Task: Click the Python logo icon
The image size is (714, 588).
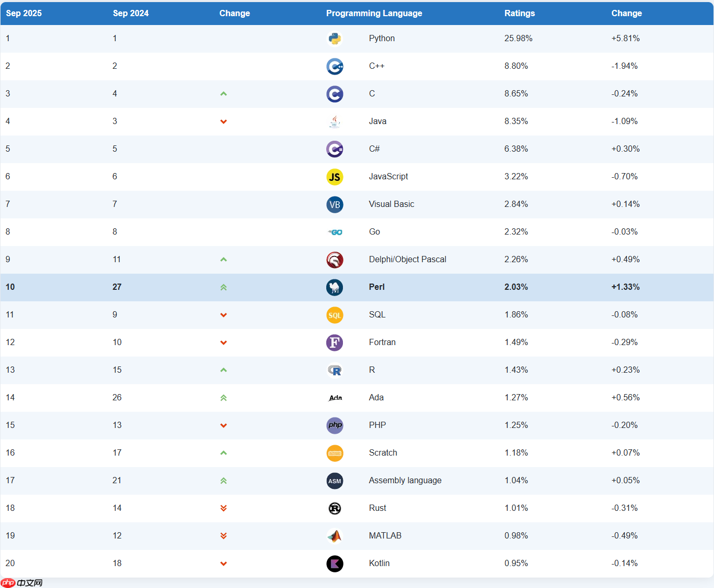Action: click(x=335, y=39)
